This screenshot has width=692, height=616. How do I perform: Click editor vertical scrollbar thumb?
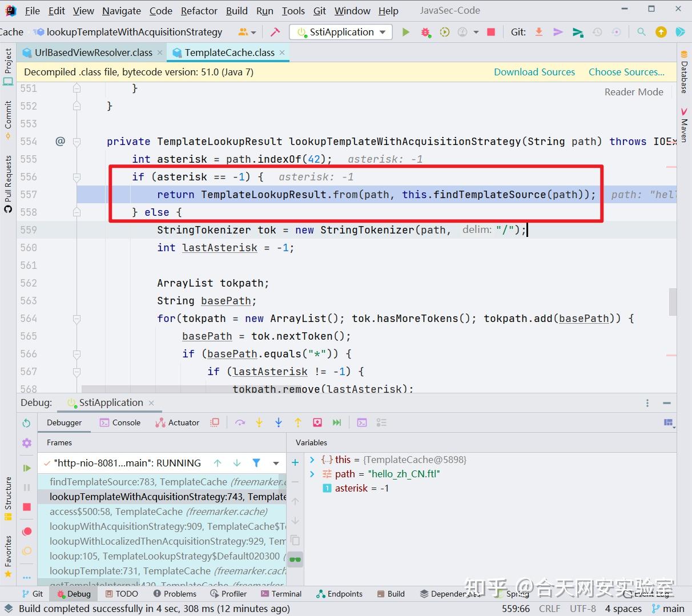coord(673,301)
